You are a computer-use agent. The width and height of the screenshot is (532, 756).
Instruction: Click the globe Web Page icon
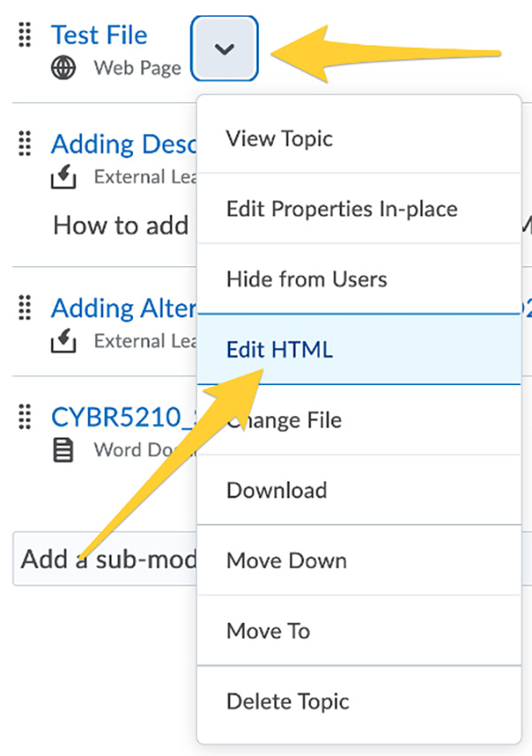(x=63, y=68)
